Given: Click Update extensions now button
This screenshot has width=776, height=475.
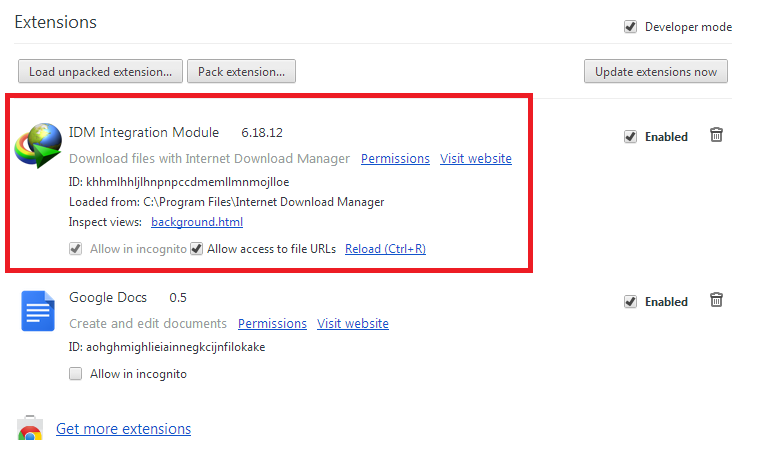Looking at the screenshot, I should (x=656, y=71).
